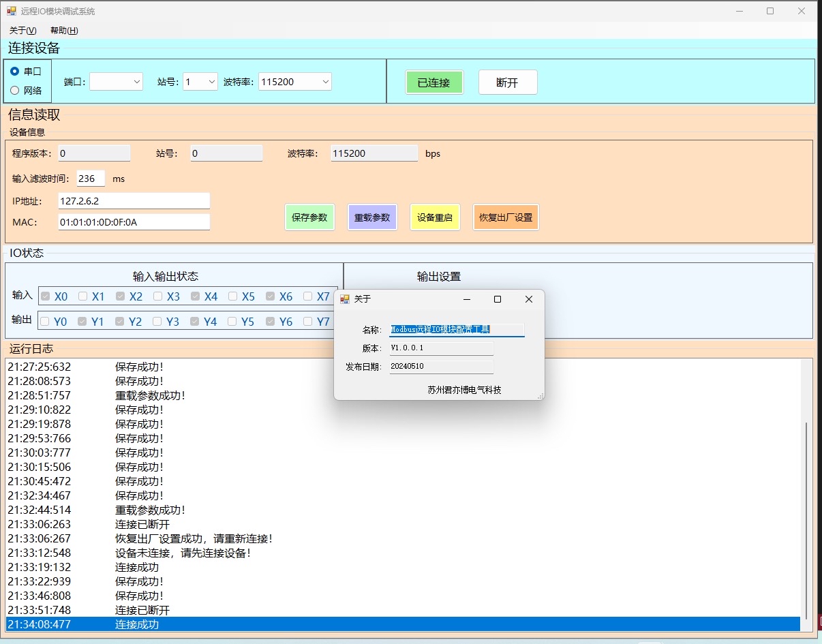822x644 pixels.
Task: Toggle the X5 input checkbox
Action: pyautogui.click(x=233, y=296)
